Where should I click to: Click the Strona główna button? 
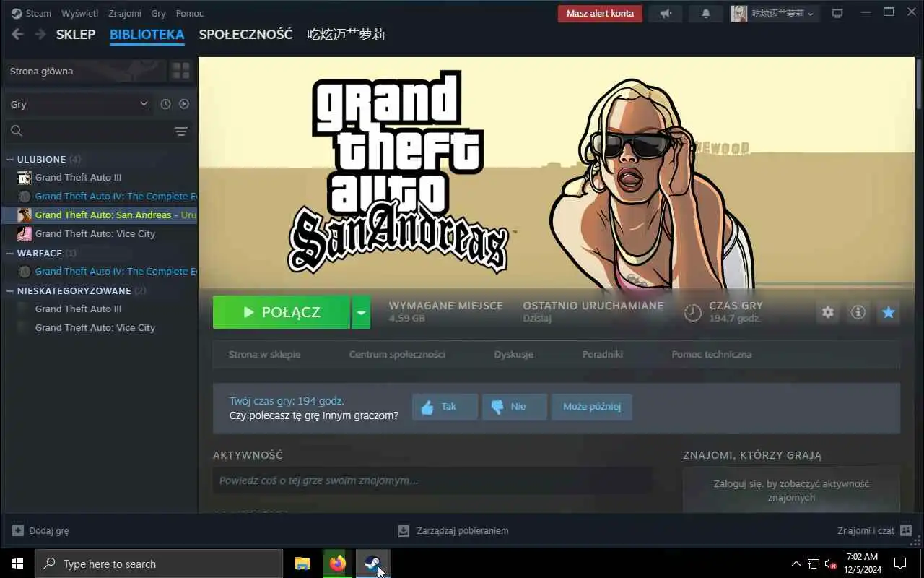coord(85,71)
